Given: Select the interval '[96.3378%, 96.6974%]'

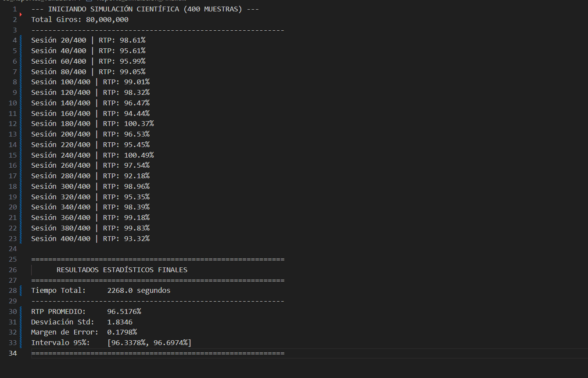Looking at the screenshot, I should 150,343.
